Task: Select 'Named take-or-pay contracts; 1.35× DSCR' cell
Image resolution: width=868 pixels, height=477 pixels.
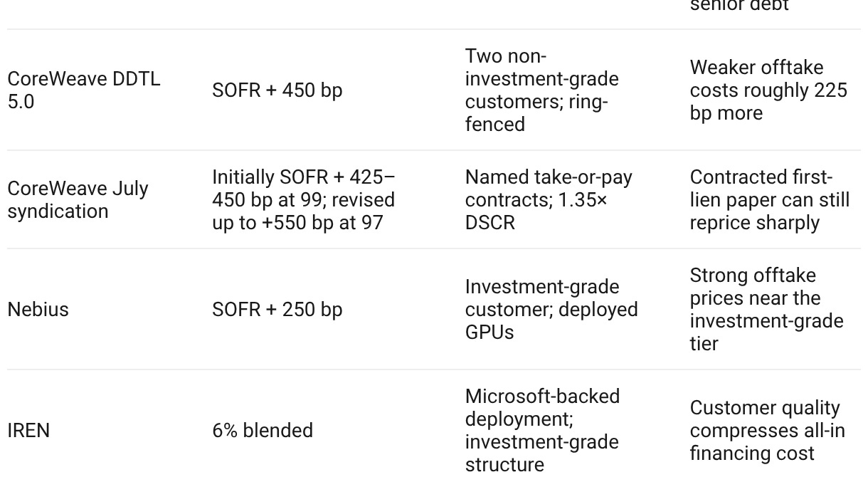Action: (549, 199)
